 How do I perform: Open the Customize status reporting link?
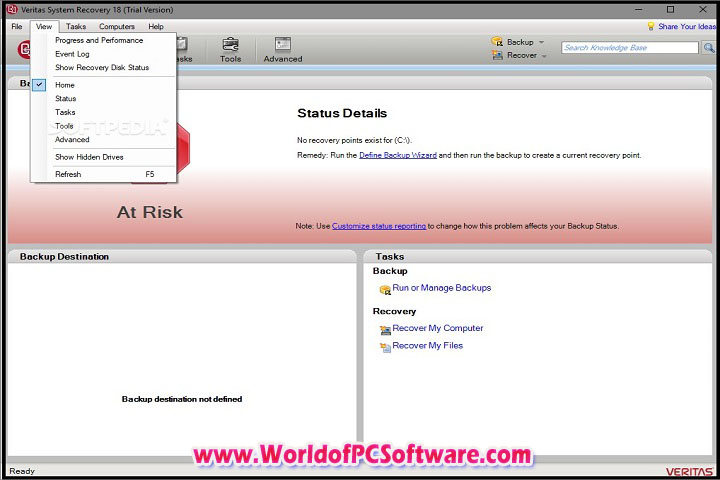tap(379, 226)
